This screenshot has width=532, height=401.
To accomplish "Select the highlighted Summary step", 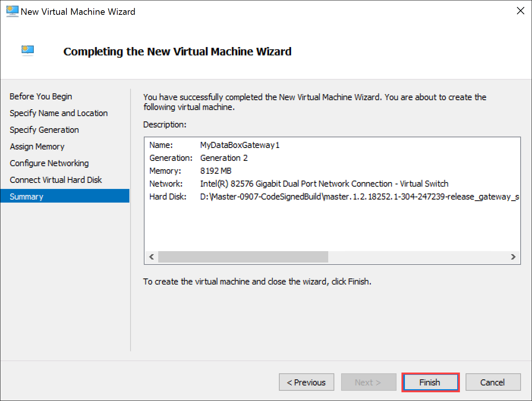I will pyautogui.click(x=65, y=196).
